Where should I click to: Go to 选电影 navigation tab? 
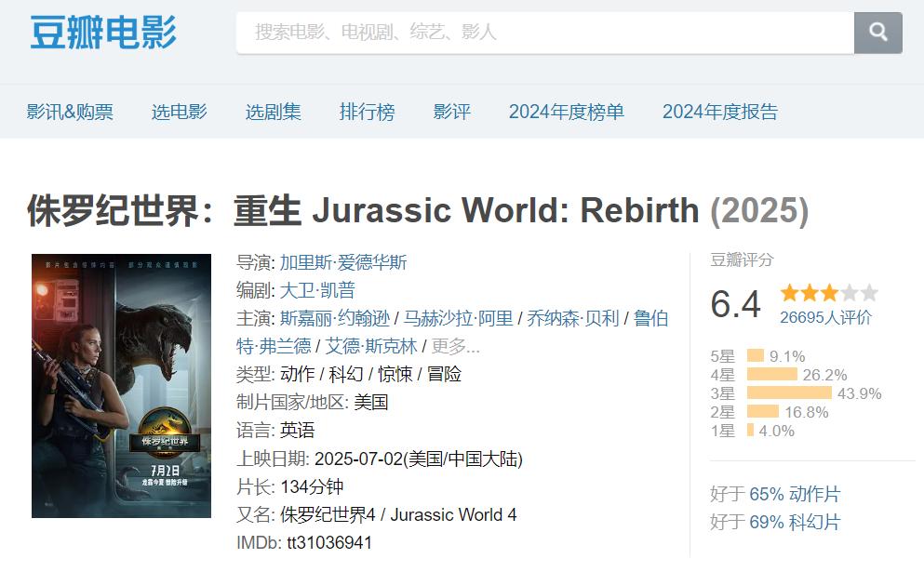180,112
